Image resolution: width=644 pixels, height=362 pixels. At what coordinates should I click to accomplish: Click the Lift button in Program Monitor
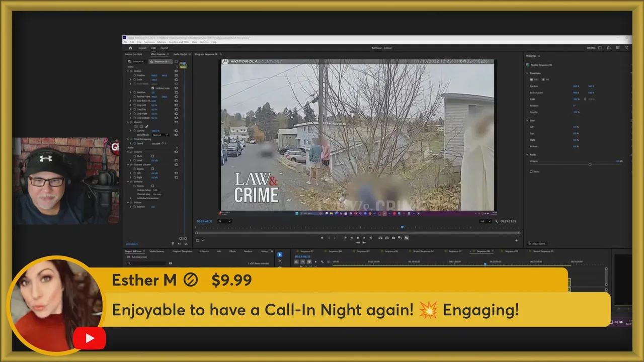(380, 238)
